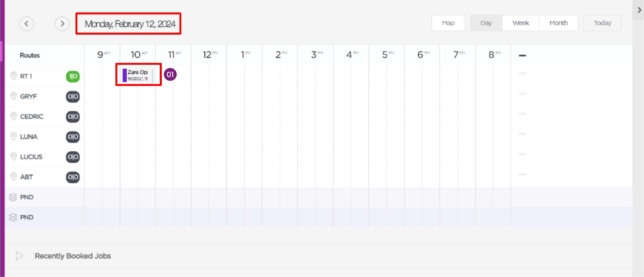Click the CEDRIC route pin icon

pyautogui.click(x=14, y=116)
